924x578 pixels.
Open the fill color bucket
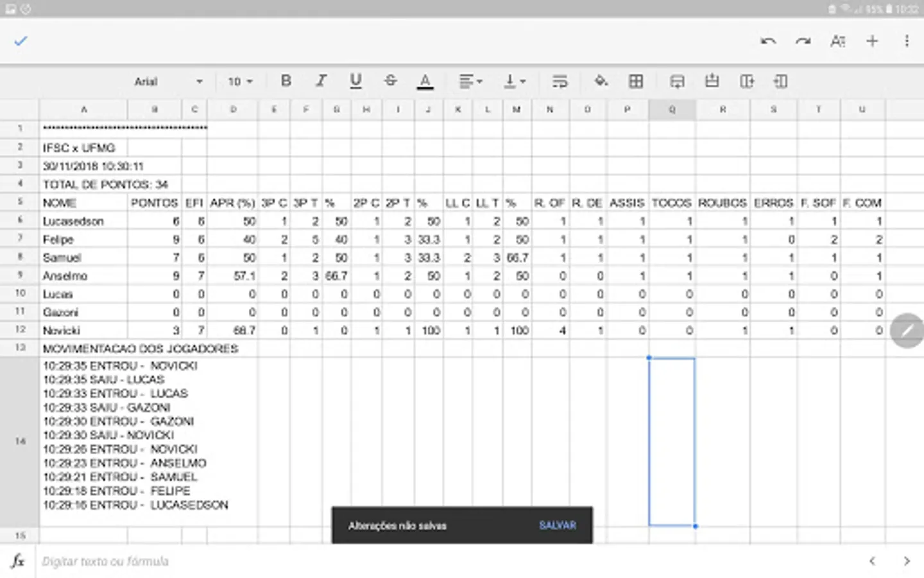601,81
